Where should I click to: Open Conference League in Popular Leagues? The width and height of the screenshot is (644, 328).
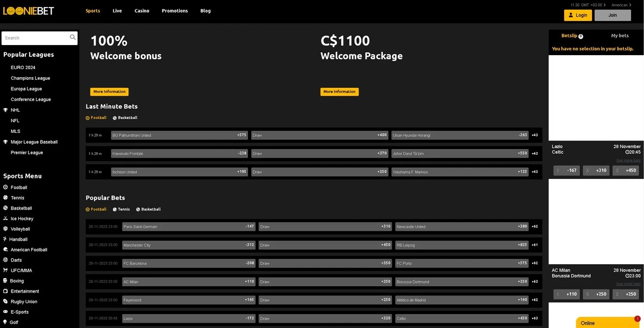[x=31, y=100]
